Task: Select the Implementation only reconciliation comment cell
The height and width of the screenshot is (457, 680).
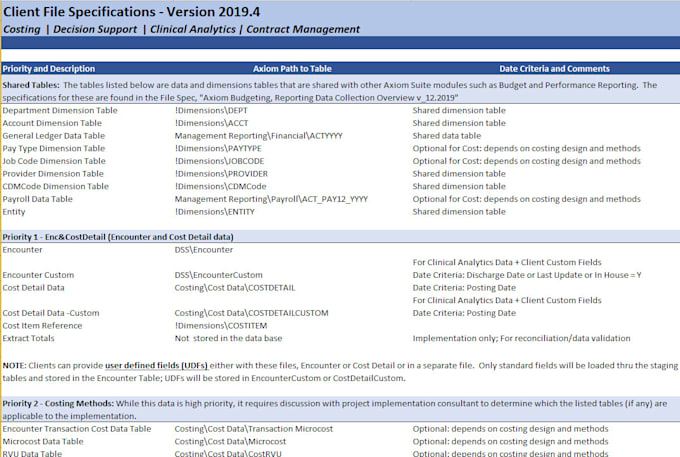Action: pyautogui.click(x=522, y=338)
